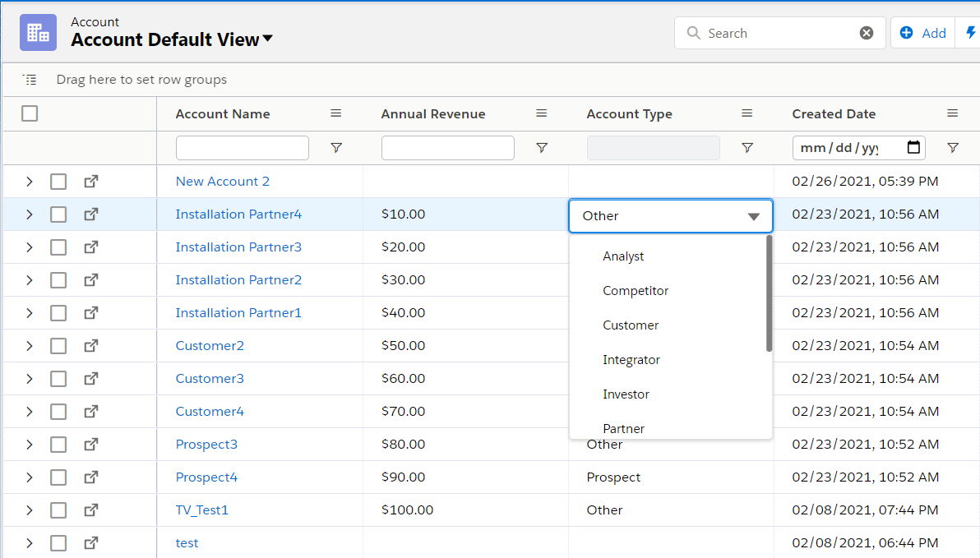Clear the search box with X icon
This screenshot has height=558, width=980.
(867, 33)
